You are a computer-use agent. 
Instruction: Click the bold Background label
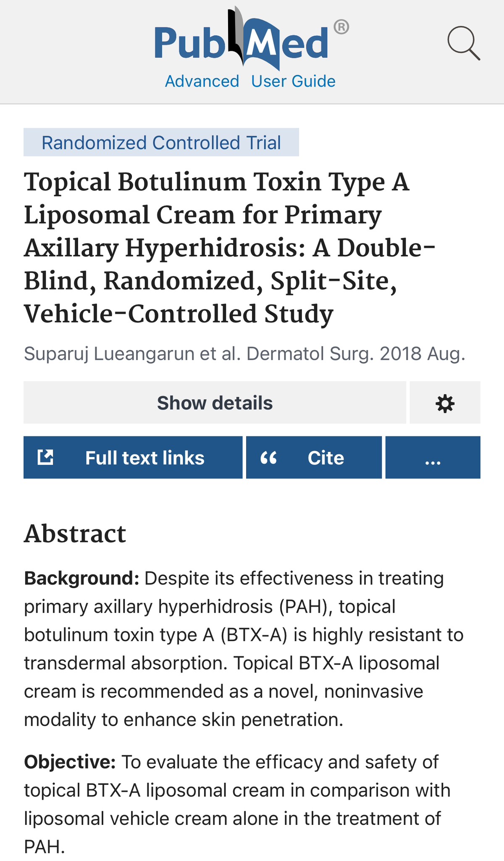pos(81,578)
